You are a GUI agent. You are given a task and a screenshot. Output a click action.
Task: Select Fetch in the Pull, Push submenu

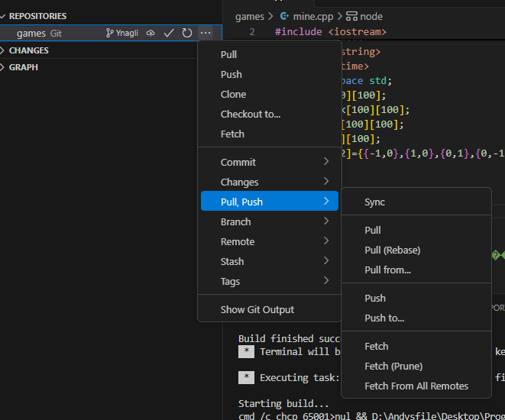pos(416,347)
